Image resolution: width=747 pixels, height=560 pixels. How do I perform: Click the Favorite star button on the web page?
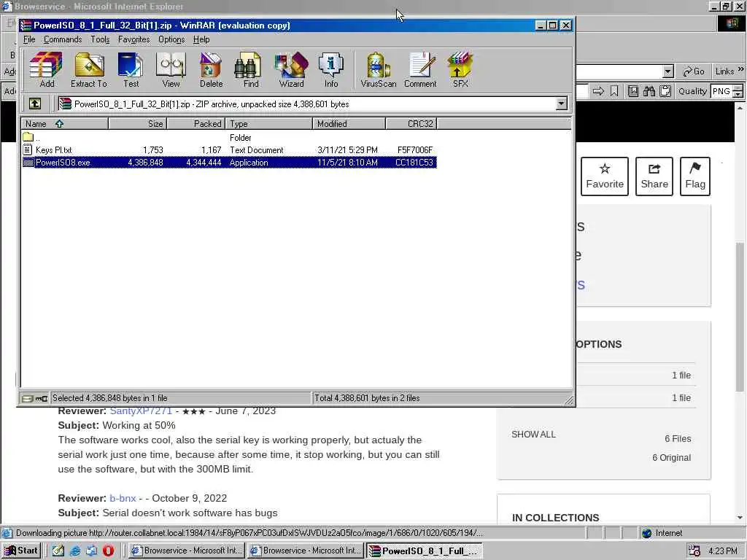tap(605, 176)
